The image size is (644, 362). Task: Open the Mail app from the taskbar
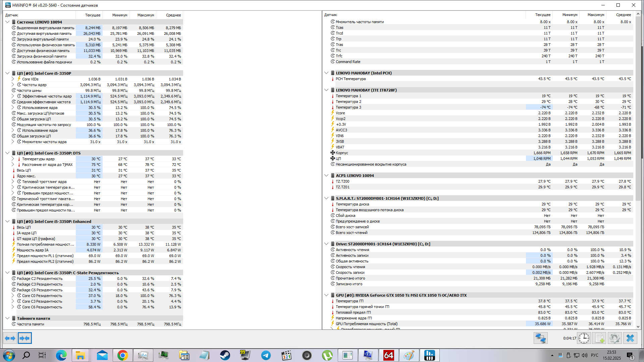[x=102, y=355]
